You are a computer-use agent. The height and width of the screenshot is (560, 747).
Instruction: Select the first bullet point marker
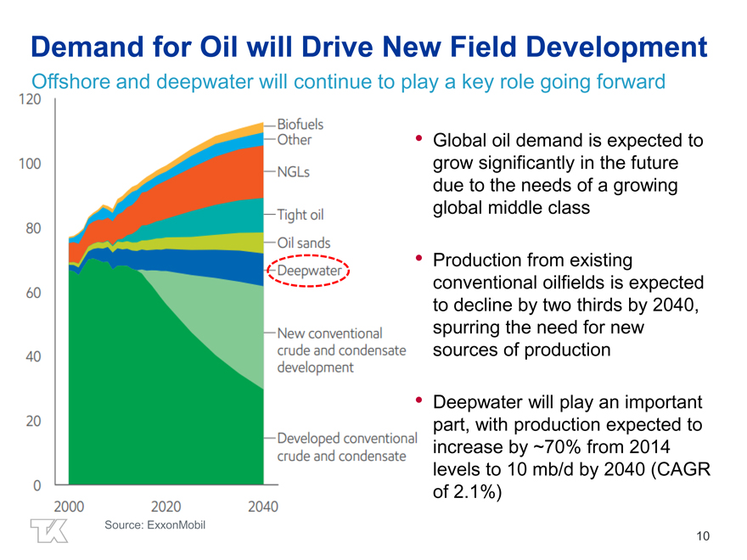coord(418,139)
